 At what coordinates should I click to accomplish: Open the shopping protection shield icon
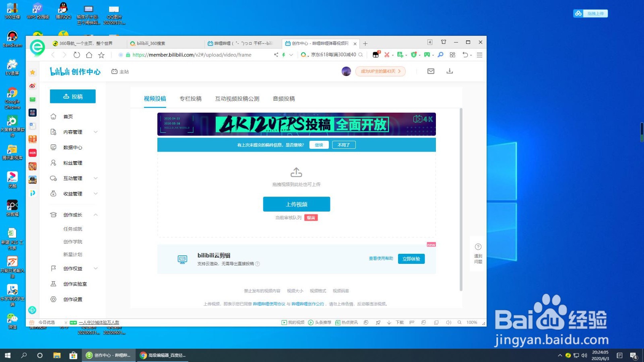413,55
